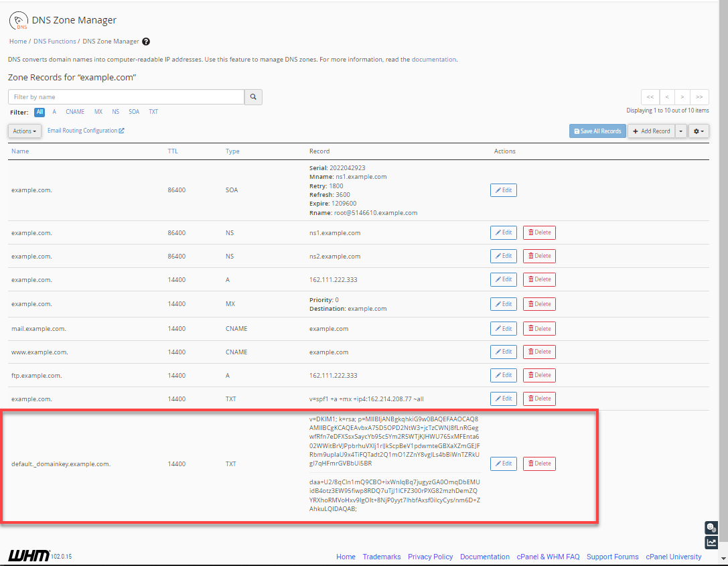
Task: Click the save icon on Save All Records
Action: [x=577, y=131]
